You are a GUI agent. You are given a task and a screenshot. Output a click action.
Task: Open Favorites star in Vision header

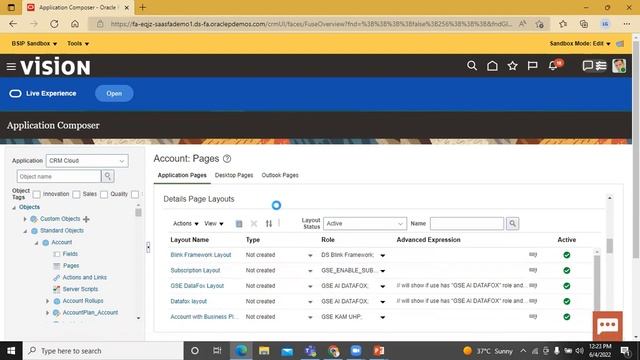[512, 66]
